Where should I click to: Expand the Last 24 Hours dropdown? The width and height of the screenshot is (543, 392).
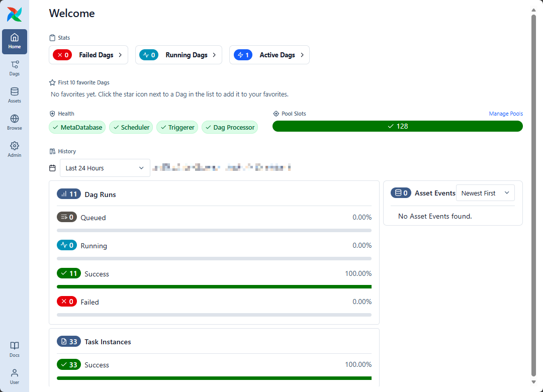105,168
